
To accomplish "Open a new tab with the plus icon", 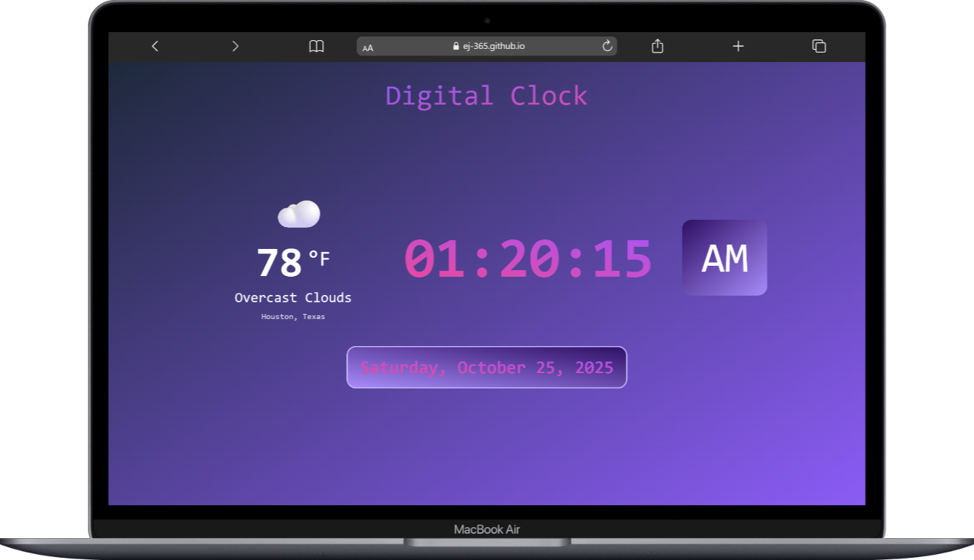I will (x=737, y=46).
